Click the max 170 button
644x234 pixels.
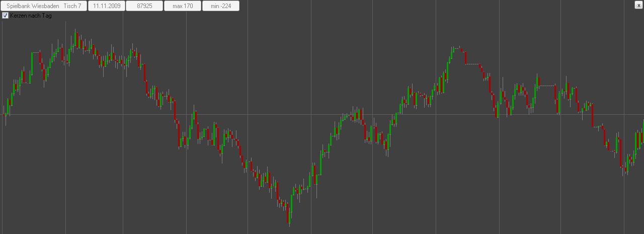click(183, 6)
